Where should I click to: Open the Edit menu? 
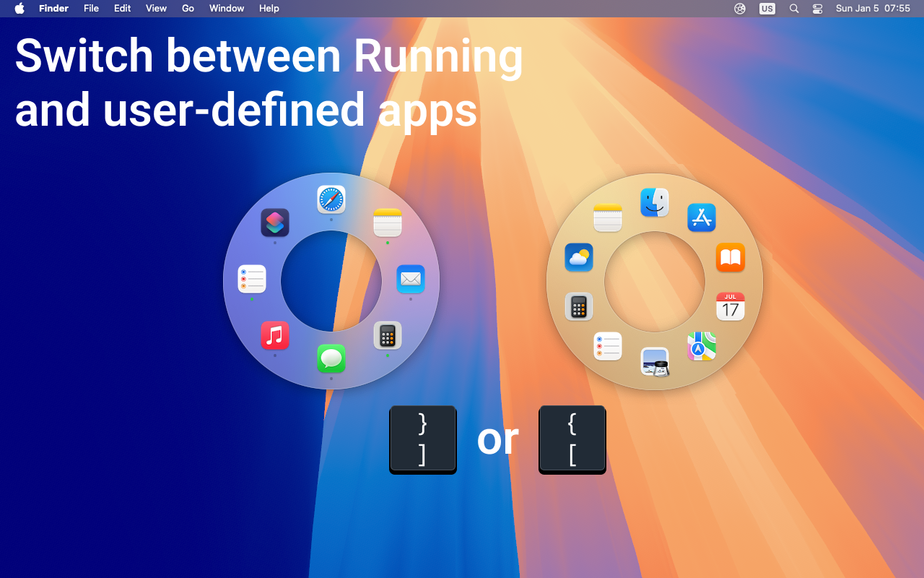(x=123, y=9)
